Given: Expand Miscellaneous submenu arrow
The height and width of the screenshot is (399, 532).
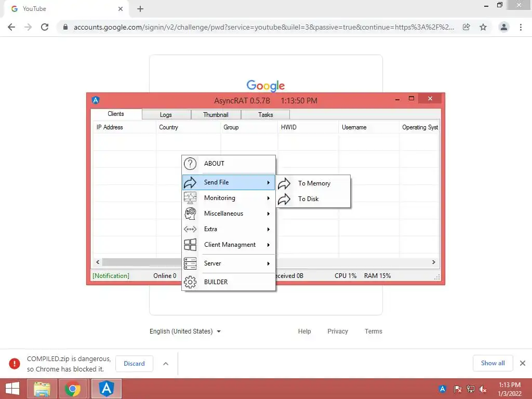Looking at the screenshot, I should coord(269,214).
